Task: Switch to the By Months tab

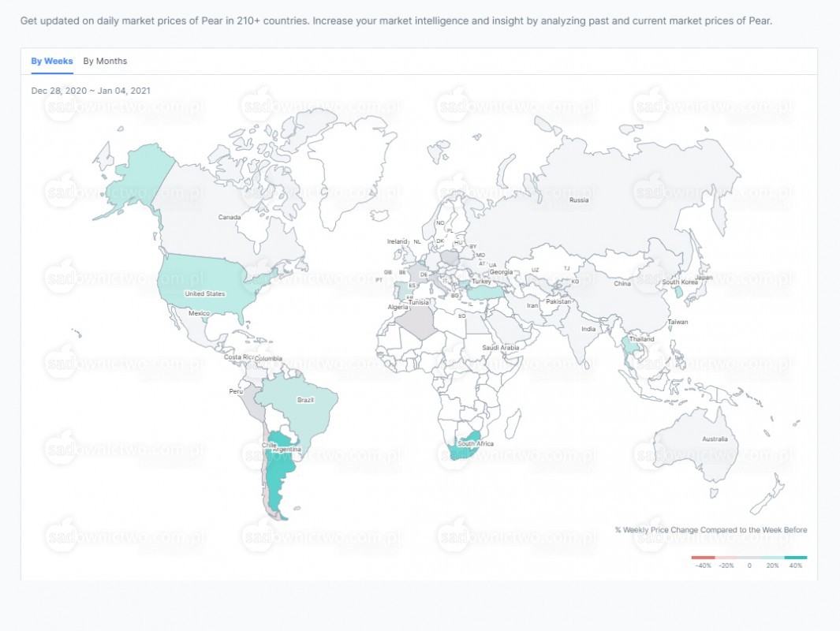Action: click(105, 61)
